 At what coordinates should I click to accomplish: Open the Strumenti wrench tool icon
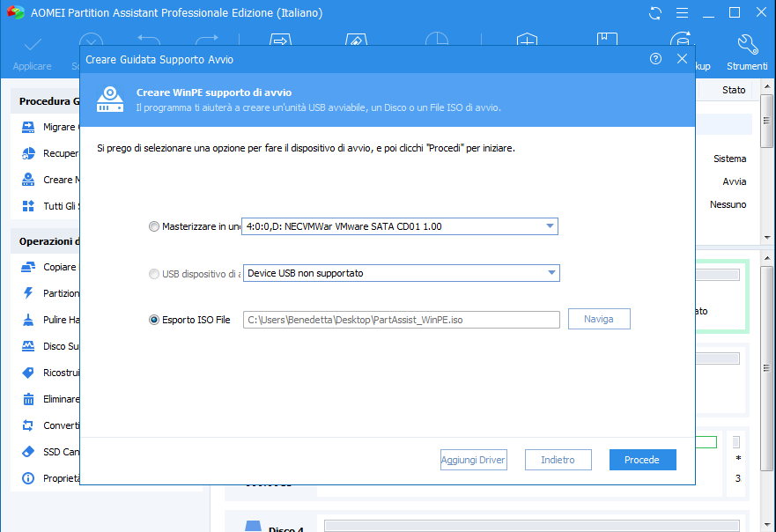coord(747,45)
